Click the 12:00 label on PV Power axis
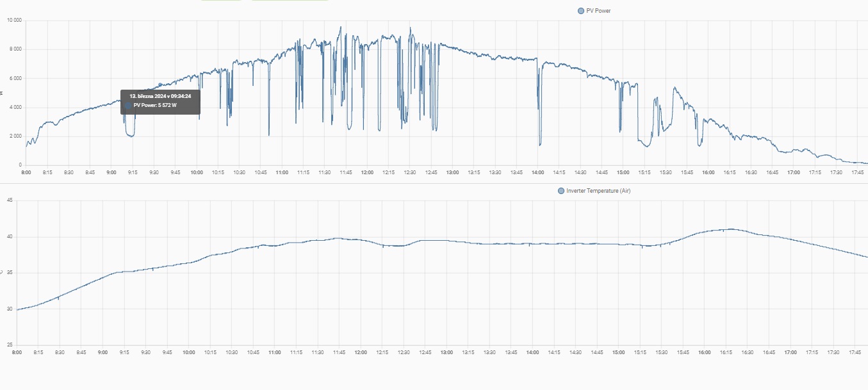This screenshot has height=390, width=868. pyautogui.click(x=367, y=172)
